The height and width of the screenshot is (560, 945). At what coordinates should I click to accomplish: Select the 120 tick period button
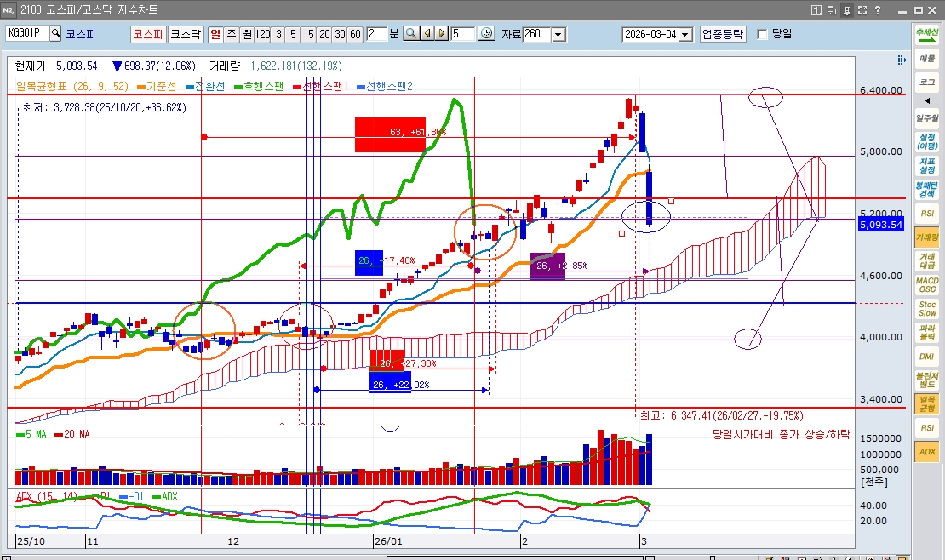(262, 34)
